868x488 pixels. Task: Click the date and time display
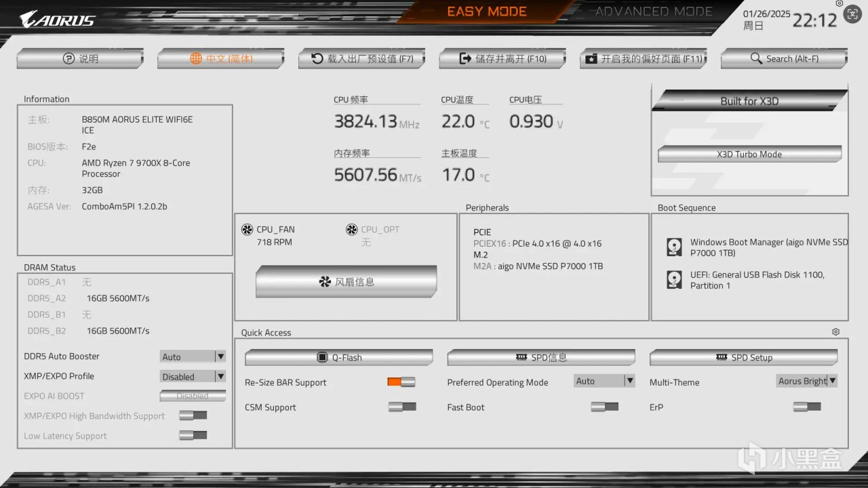(x=790, y=20)
